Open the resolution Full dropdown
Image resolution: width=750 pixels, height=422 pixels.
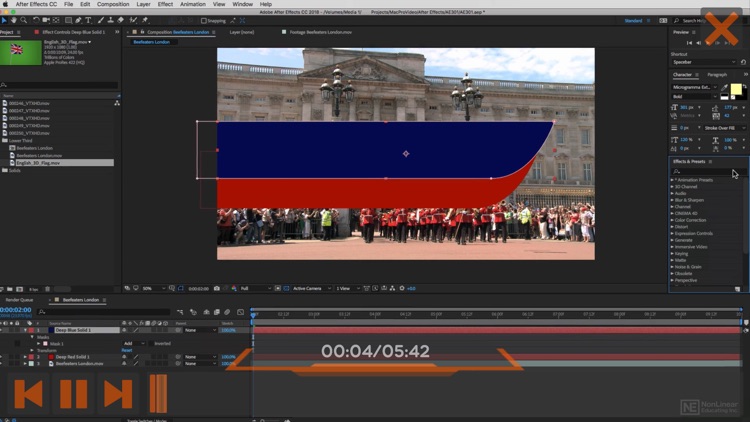[x=255, y=289]
